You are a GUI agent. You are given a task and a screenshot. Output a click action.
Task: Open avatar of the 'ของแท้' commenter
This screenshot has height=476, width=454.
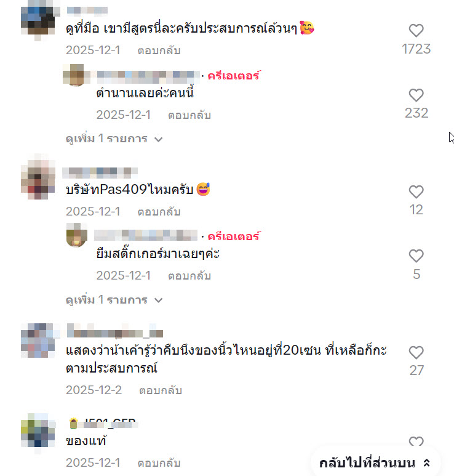click(38, 430)
